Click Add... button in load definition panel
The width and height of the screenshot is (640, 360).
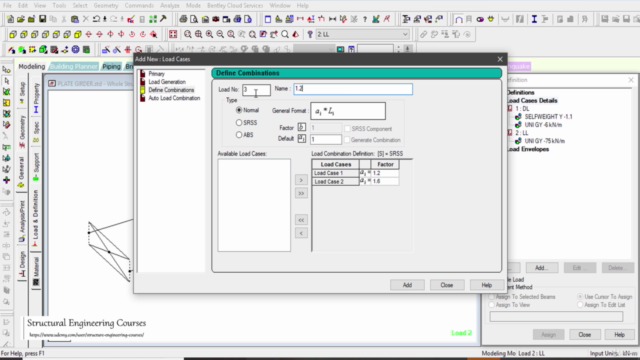click(542, 268)
